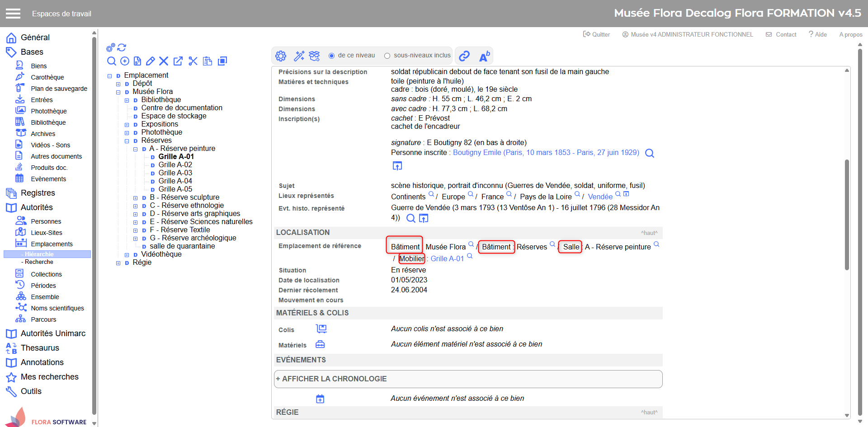Select the 'de ce niveau' radio button
Viewport: 868px width, 427px height.
pos(332,56)
